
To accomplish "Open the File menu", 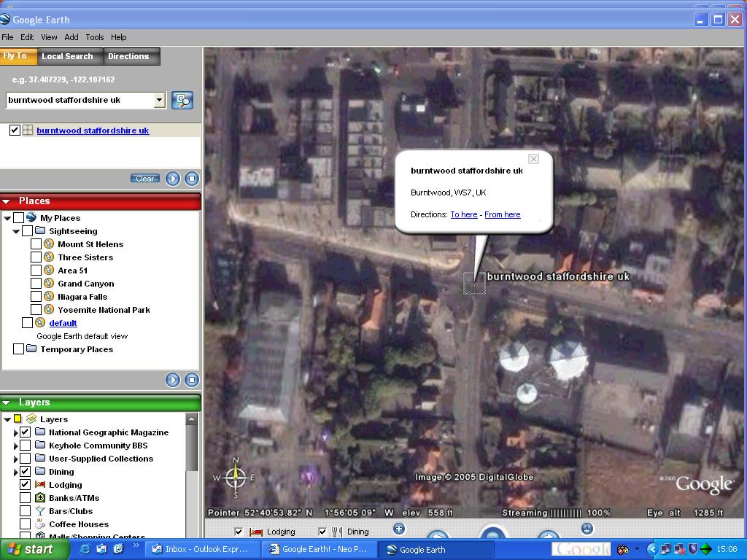I will click(7, 37).
